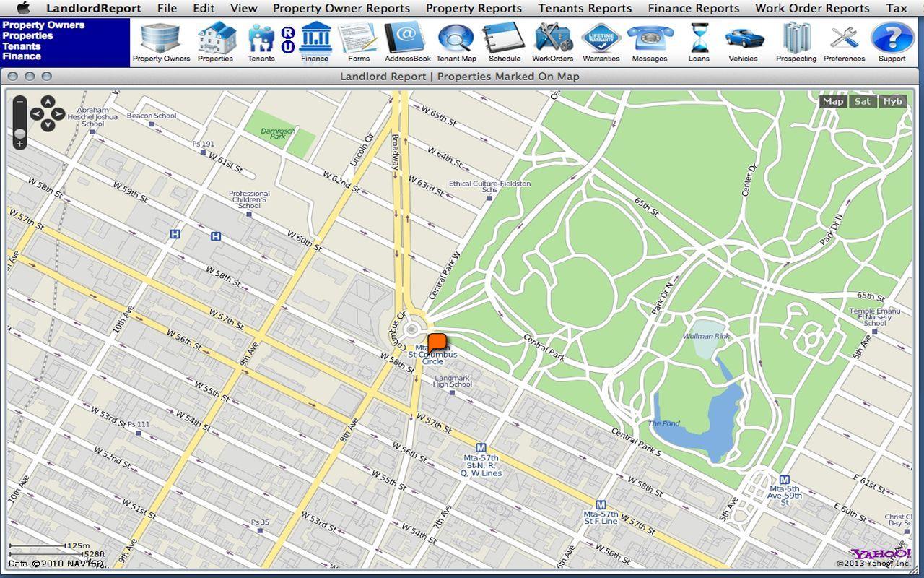Image resolution: width=924 pixels, height=578 pixels.
Task: Open the View menu
Action: tap(244, 8)
